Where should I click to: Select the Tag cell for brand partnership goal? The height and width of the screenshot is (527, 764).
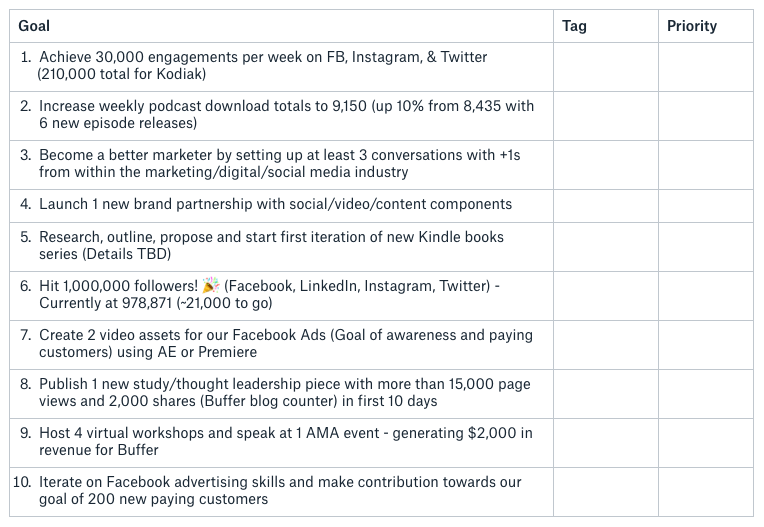[606, 206]
